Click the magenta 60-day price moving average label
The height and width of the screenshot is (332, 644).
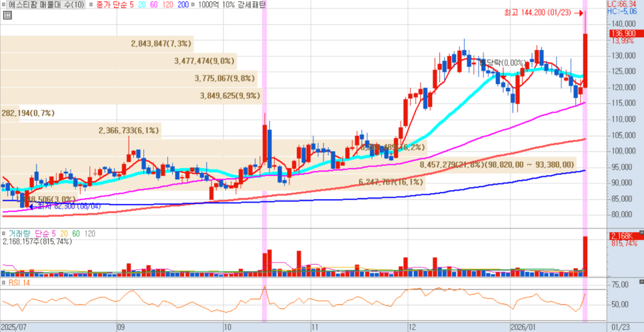pos(155,5)
